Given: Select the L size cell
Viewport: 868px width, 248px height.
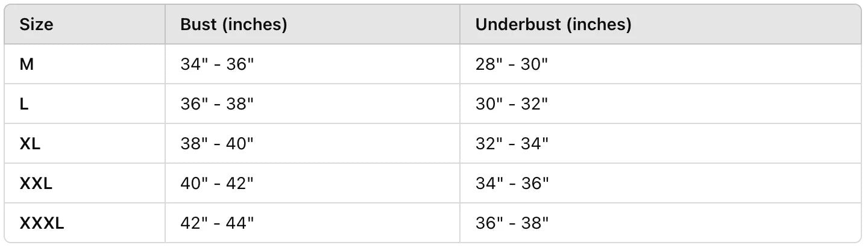Looking at the screenshot, I should (24, 104).
